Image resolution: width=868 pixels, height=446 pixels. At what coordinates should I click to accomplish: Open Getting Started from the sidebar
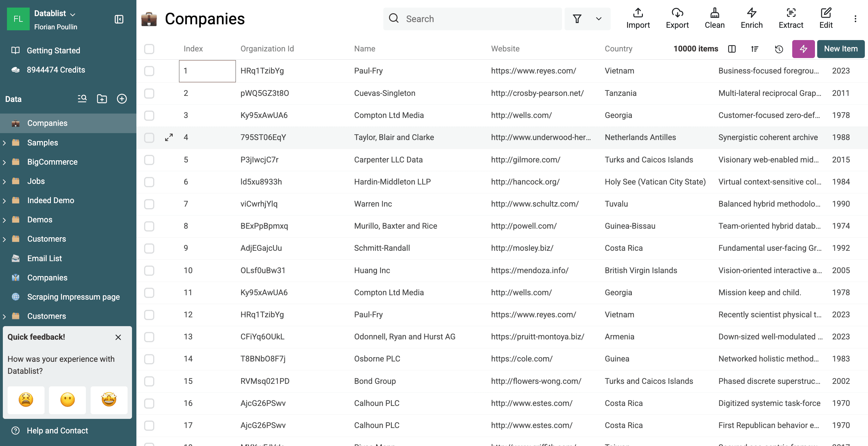point(53,50)
